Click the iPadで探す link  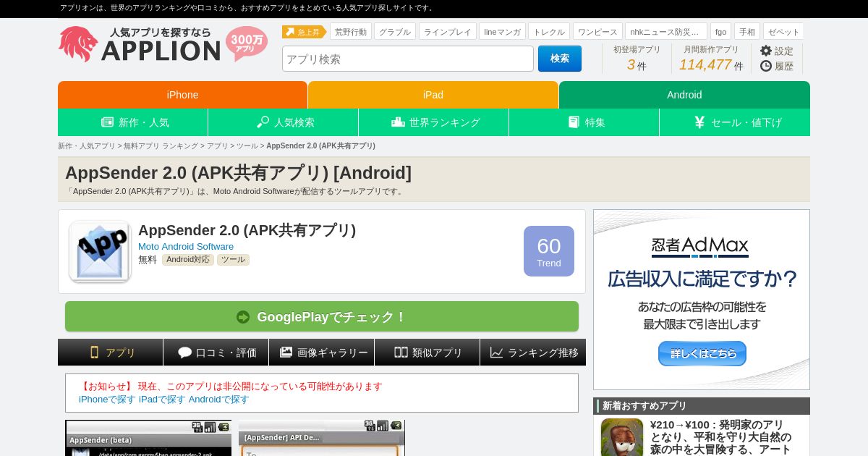[162, 399]
